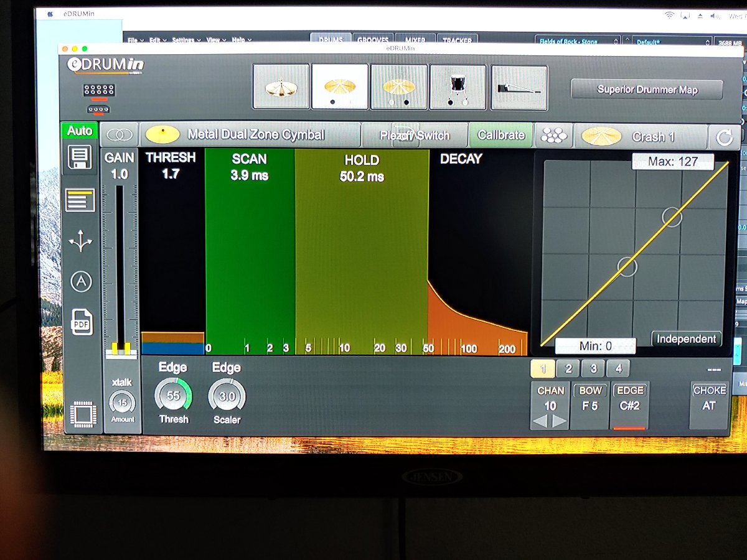The width and height of the screenshot is (747, 560).
Task: Select the grey cymbal input left of drum
Action: (399, 86)
